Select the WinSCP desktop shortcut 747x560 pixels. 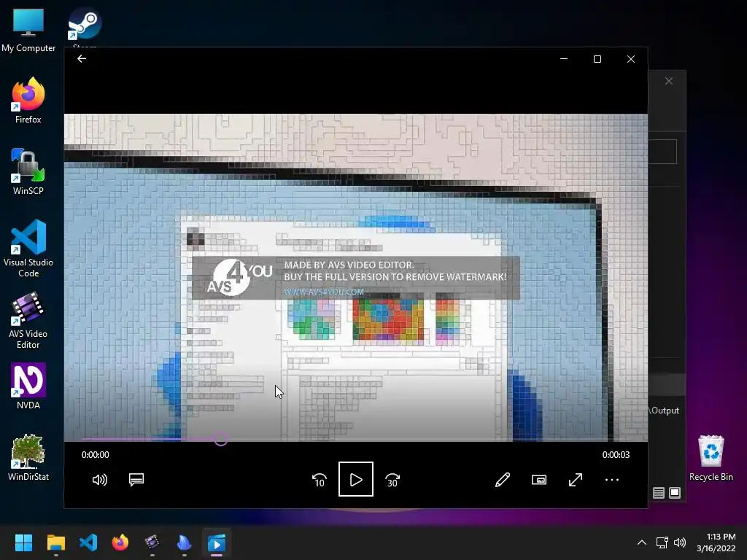tap(28, 172)
